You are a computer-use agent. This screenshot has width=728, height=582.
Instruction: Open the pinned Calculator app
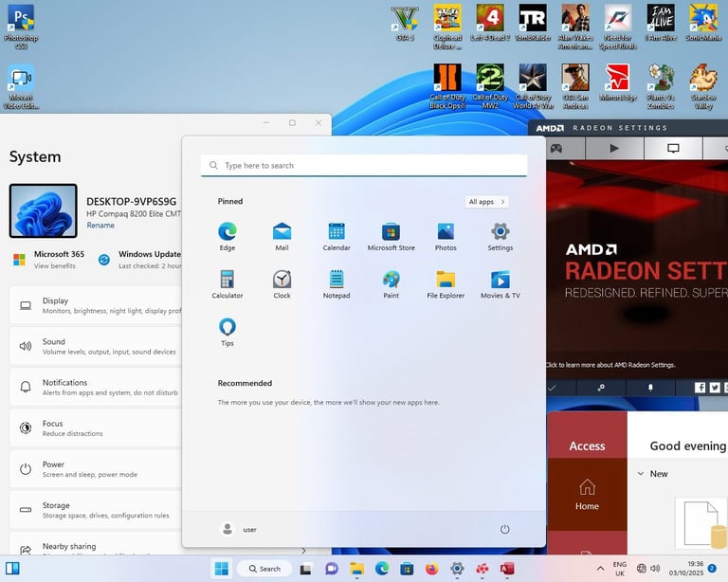tap(227, 280)
